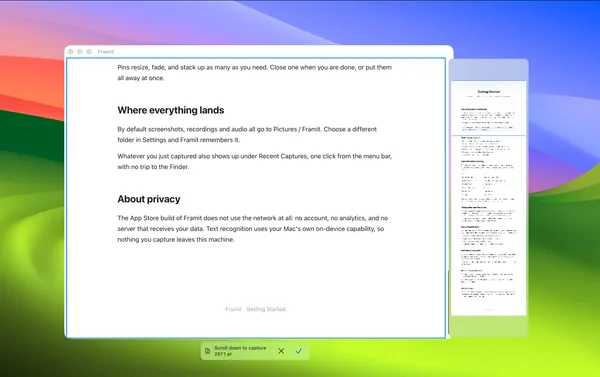Click the paragraph starting 'Pins resize, fade'
The height and width of the screenshot is (377, 600).
tap(254, 73)
